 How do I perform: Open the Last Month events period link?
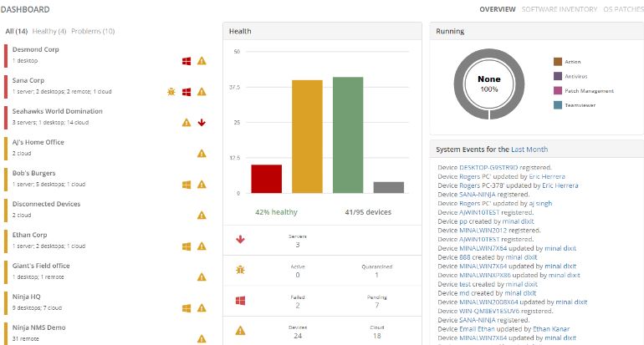point(529,150)
